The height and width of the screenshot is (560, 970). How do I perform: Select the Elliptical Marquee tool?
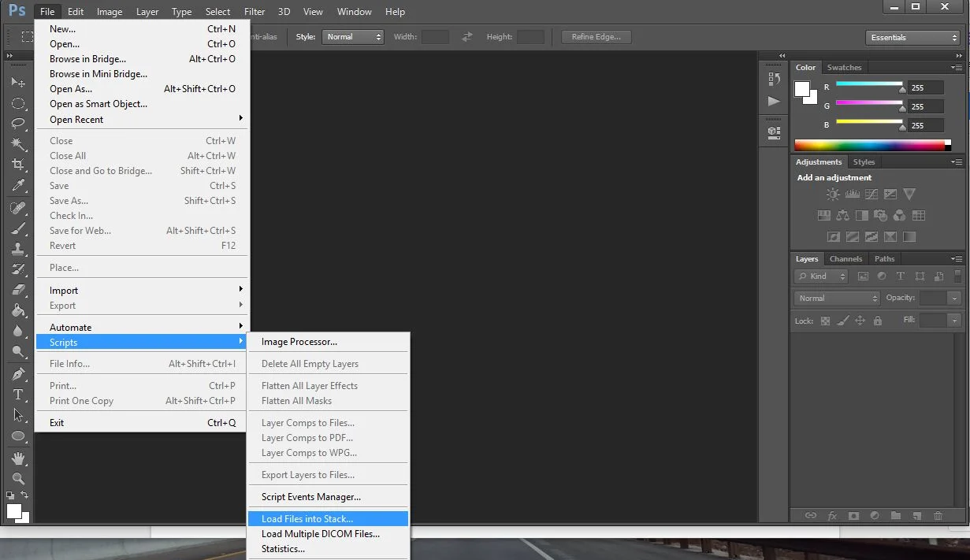(18, 103)
